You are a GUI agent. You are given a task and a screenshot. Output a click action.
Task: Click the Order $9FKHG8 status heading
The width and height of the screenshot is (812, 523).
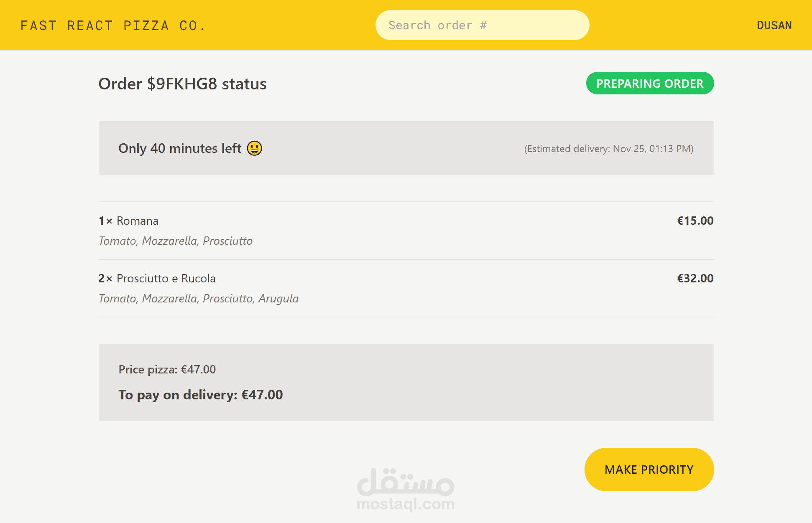[x=182, y=84]
